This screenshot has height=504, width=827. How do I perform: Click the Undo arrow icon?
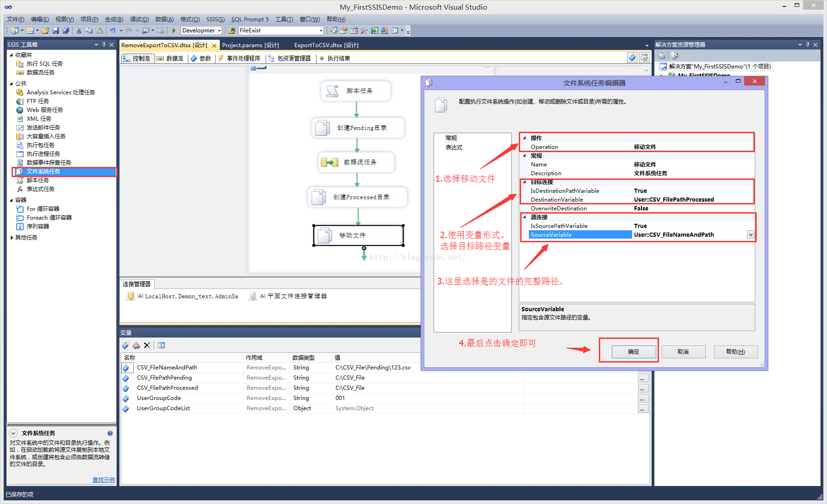click(x=112, y=31)
